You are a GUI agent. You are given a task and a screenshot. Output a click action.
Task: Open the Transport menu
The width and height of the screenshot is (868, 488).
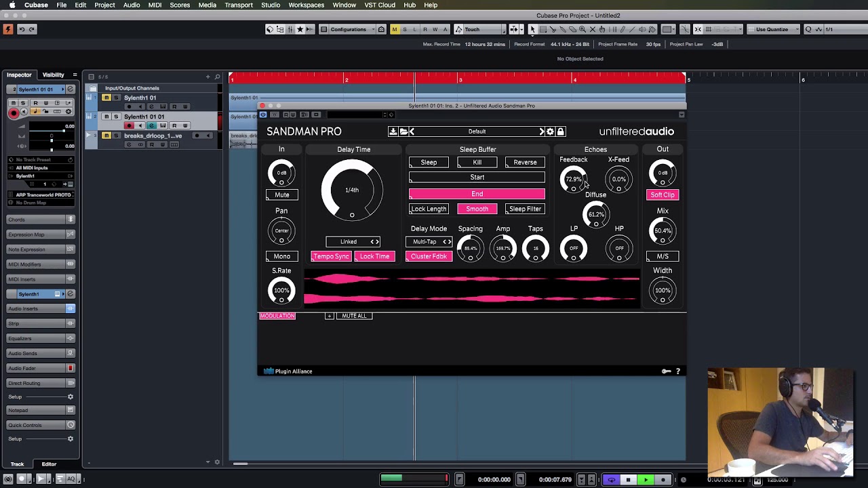pos(239,5)
